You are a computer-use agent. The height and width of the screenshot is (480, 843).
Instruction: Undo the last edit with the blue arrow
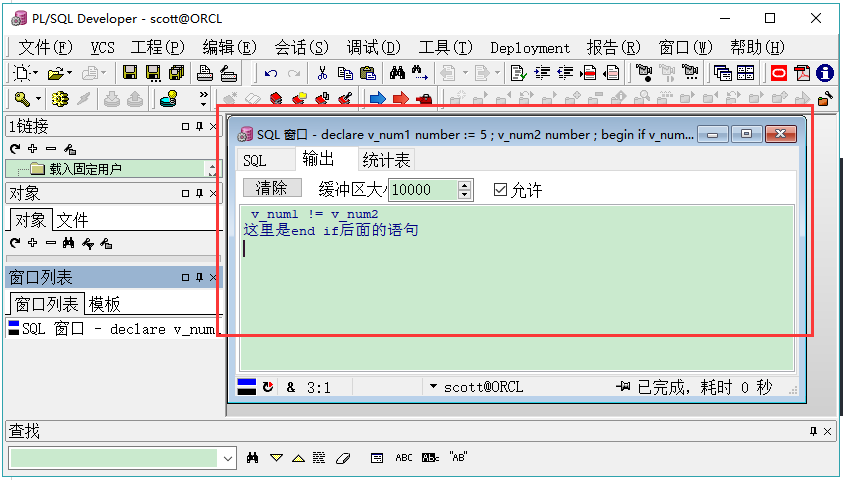(271, 73)
